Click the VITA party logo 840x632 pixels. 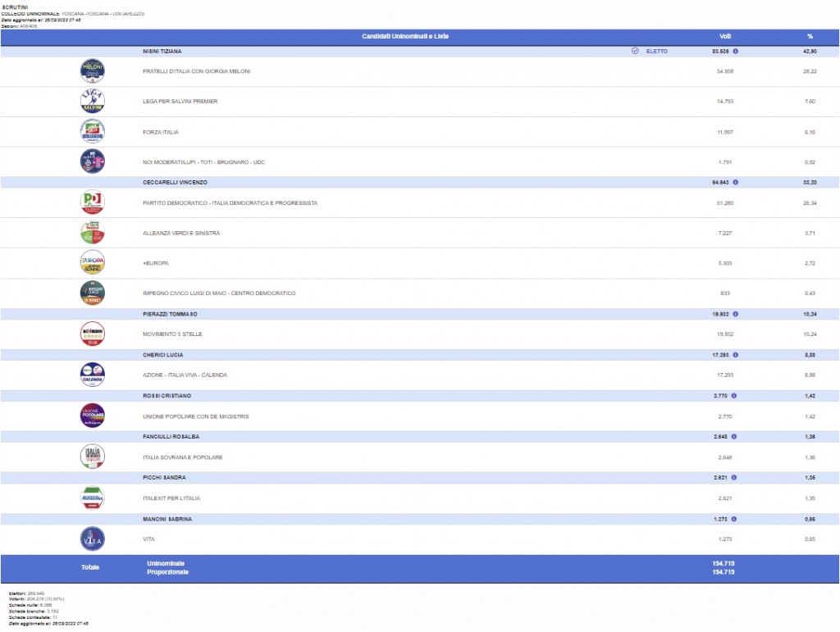92,539
